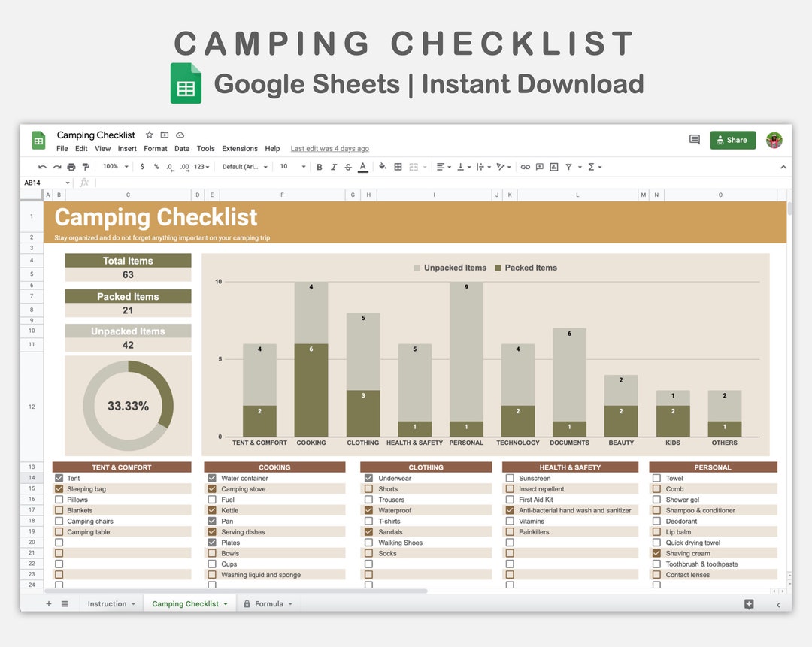Create a filter with the funnel icon
The width and height of the screenshot is (812, 647).
(x=569, y=167)
